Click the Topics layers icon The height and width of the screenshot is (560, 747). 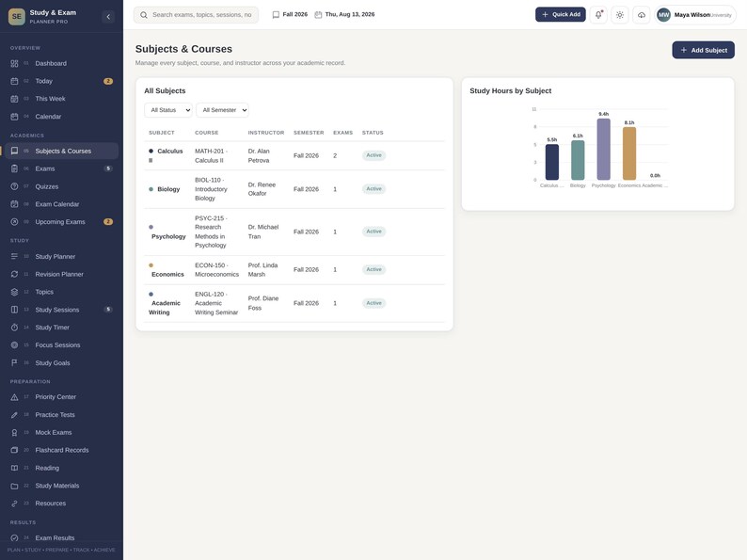coord(14,292)
